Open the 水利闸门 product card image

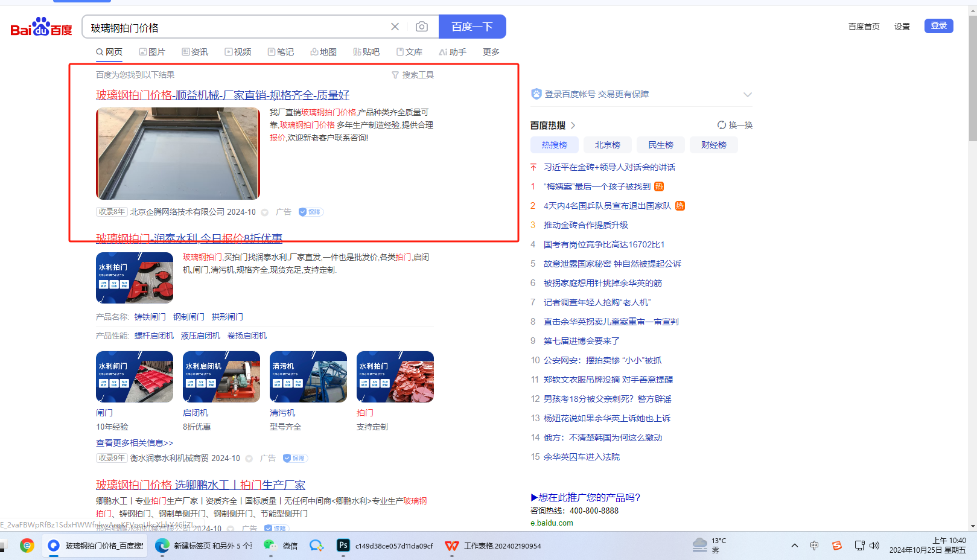(x=135, y=377)
